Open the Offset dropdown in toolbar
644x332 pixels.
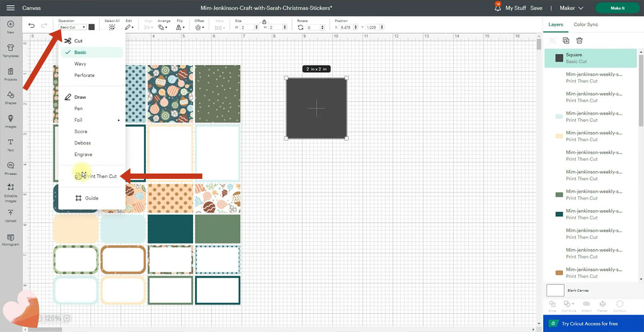[x=200, y=27]
